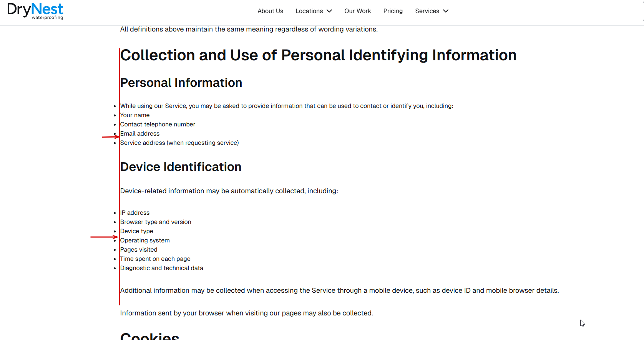Click the "Browser type and version" item
644x340 pixels.
156,222
